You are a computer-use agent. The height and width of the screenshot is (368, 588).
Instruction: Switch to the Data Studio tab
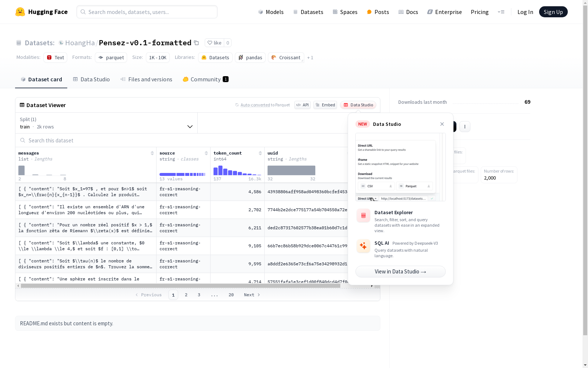91,79
